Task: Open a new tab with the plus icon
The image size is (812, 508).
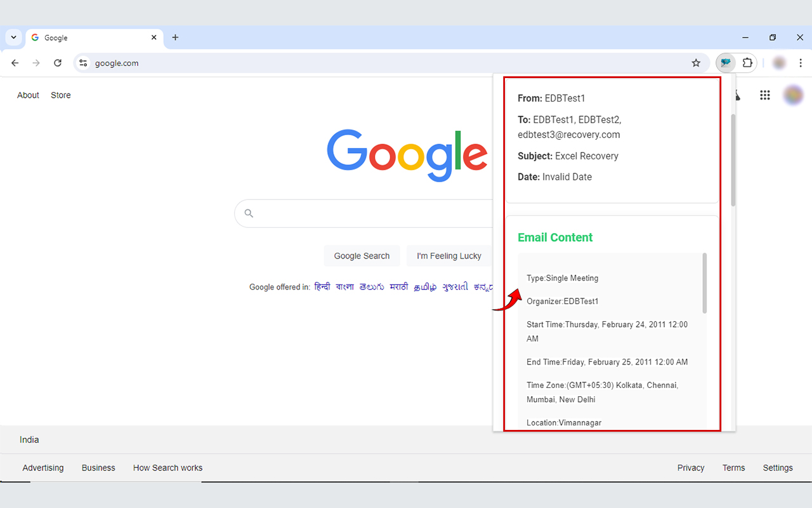Action: pos(175,37)
